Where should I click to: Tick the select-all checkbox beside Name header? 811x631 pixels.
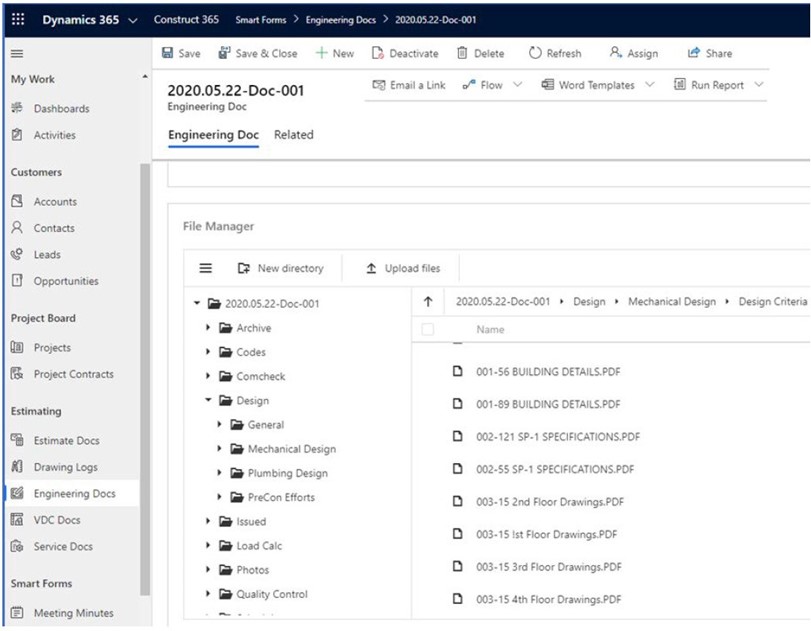coord(428,329)
